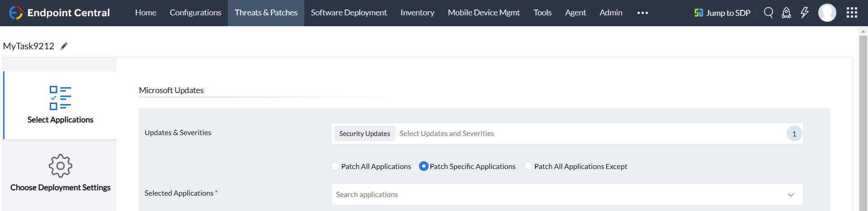Open the lightning bolt quick actions icon

(x=804, y=13)
